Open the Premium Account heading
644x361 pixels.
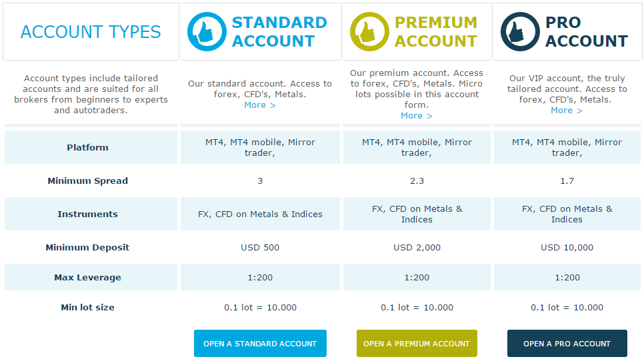[x=436, y=31]
